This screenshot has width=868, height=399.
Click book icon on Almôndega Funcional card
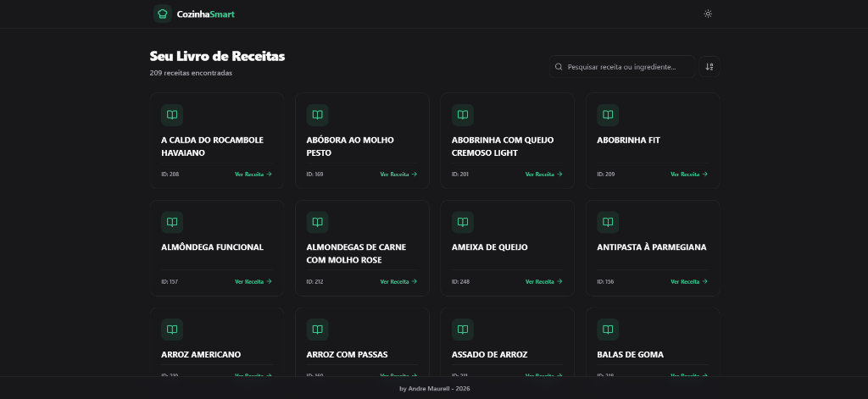pyautogui.click(x=172, y=222)
